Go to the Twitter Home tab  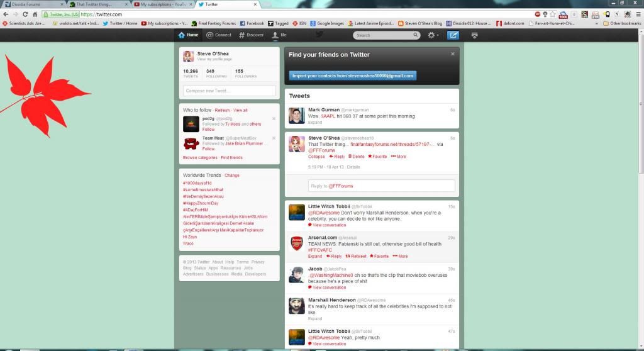(x=189, y=35)
